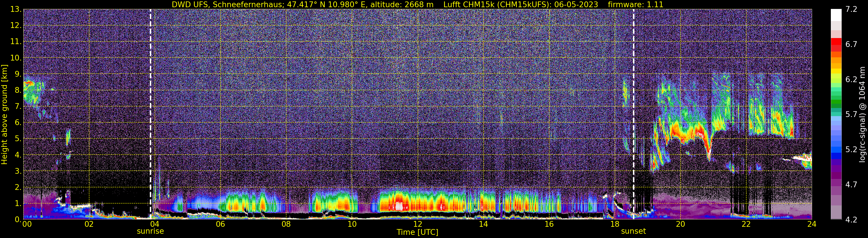Click the x-axis tick label 24
This screenshot has width=868, height=238.
[x=812, y=224]
